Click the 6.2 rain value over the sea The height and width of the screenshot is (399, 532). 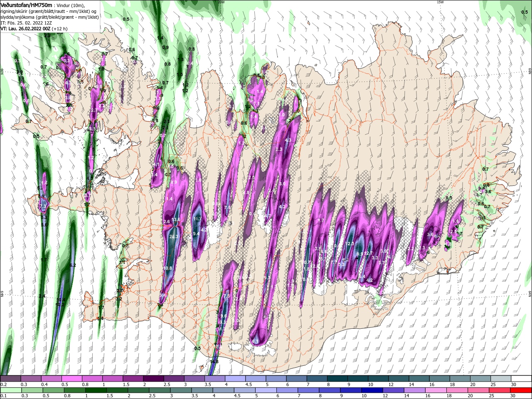point(73,265)
